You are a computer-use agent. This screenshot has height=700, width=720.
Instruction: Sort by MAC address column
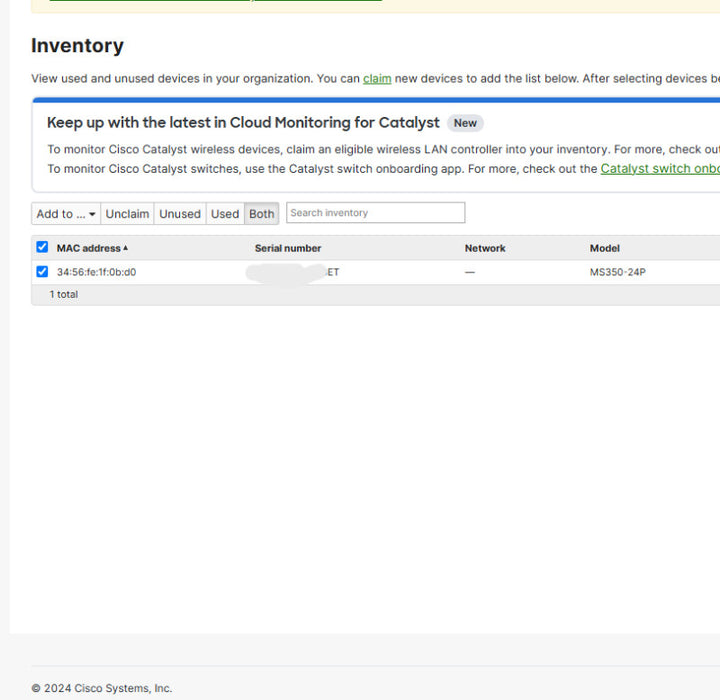pyautogui.click(x=89, y=248)
